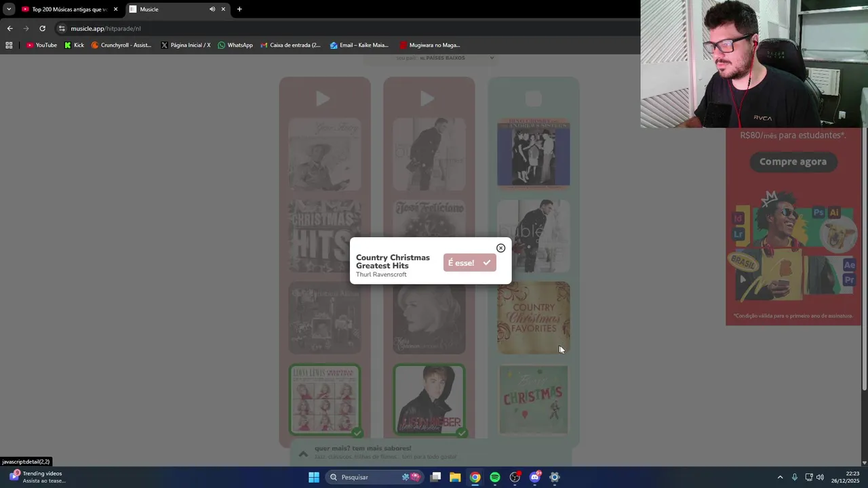
Task: Close the Musicle tab
Action: [223, 9]
